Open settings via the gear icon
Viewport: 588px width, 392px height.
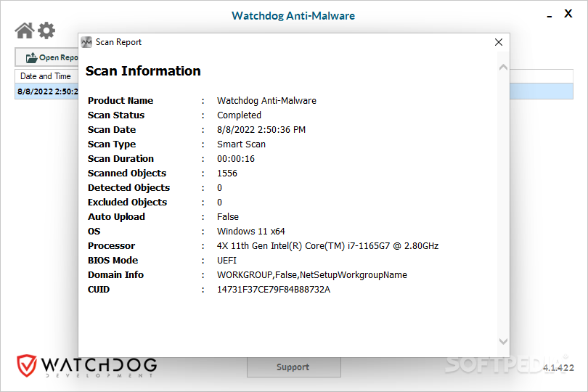click(x=46, y=30)
